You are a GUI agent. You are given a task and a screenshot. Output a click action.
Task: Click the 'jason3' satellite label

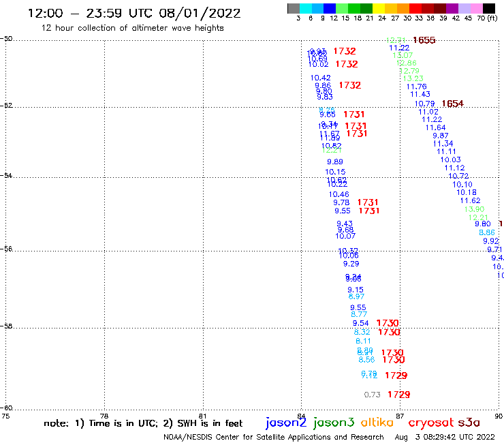coord(334,423)
